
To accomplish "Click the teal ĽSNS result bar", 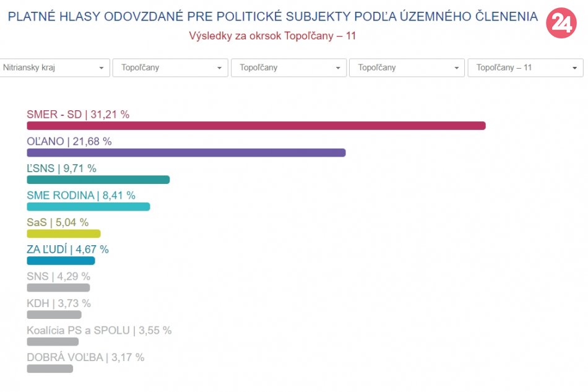I will click(98, 180).
